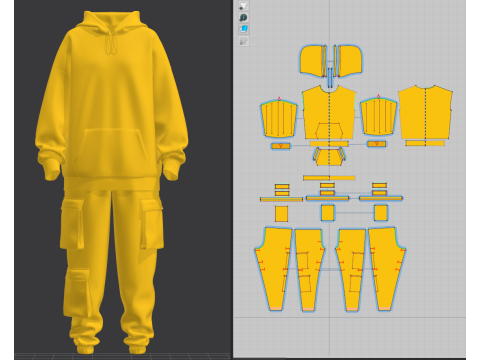Select the left hood pattern piece
Screen dimensions: 480x360
tap(312, 61)
